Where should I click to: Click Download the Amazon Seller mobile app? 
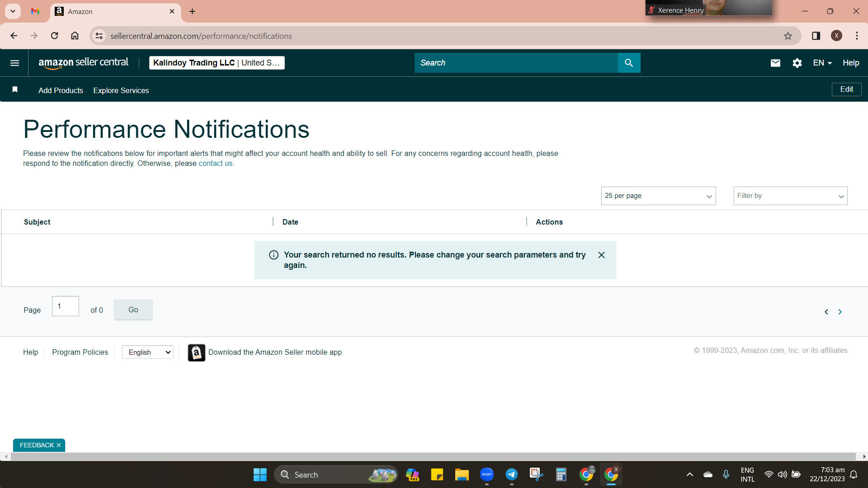click(275, 352)
